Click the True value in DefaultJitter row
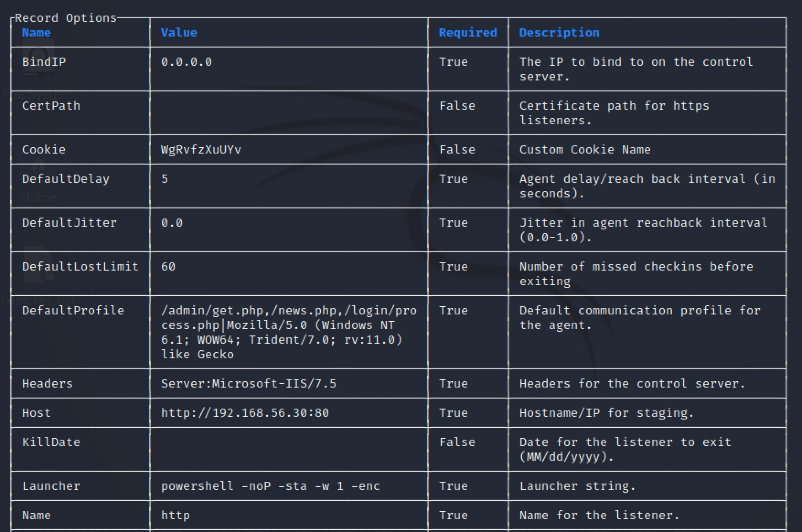Viewport: 802px width, 532px height. point(454,223)
